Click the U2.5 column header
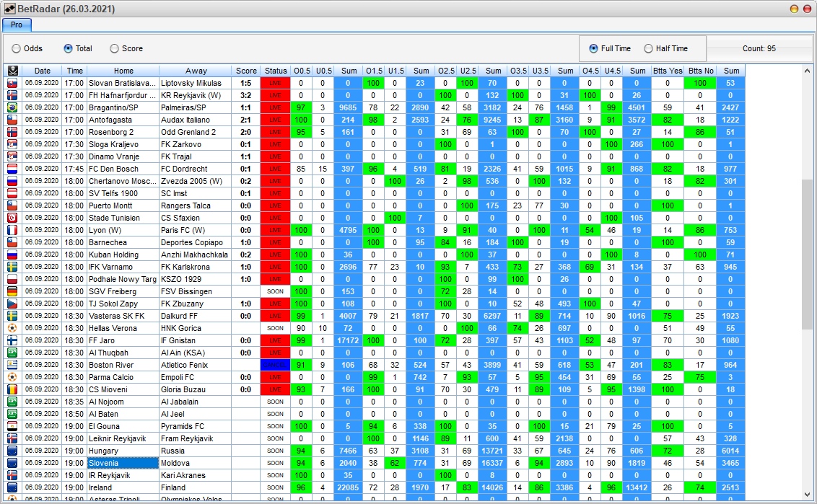The height and width of the screenshot is (504, 817). [x=468, y=71]
